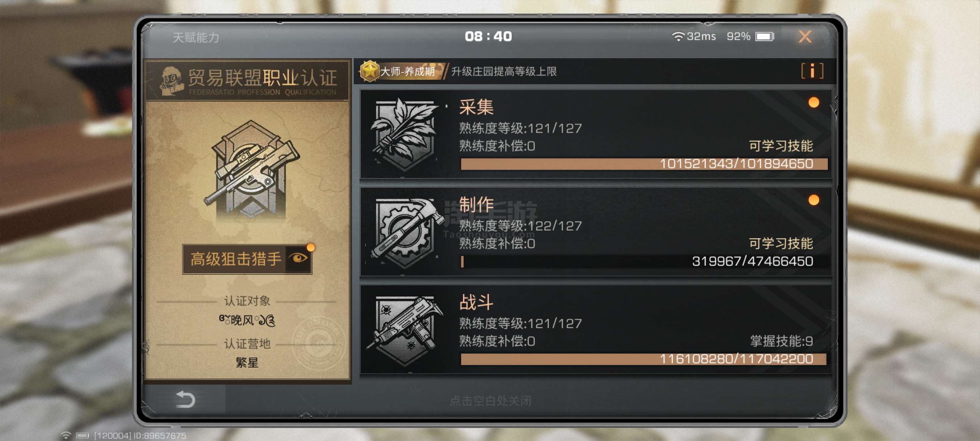
Task: Click 可学习技能 in the 采集 row
Action: (x=781, y=146)
